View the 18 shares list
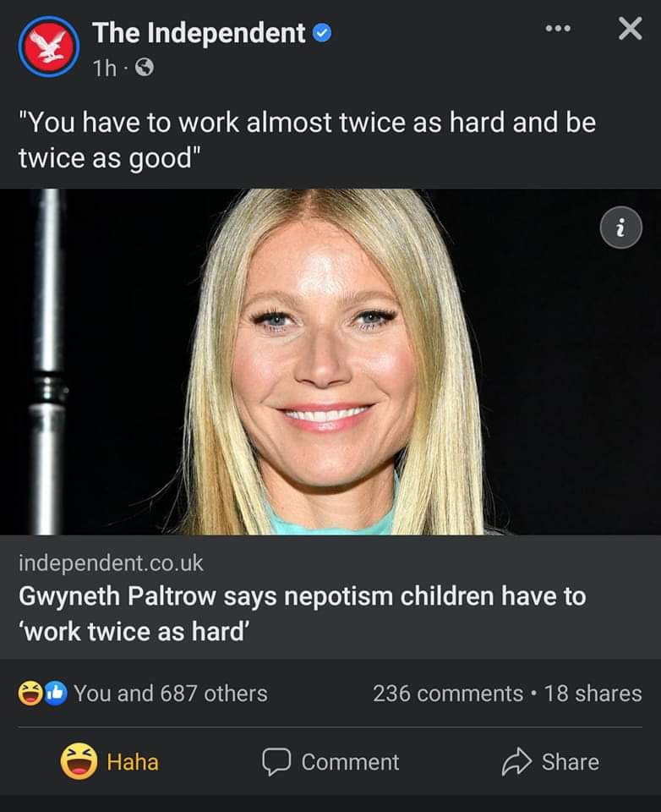 point(593,694)
